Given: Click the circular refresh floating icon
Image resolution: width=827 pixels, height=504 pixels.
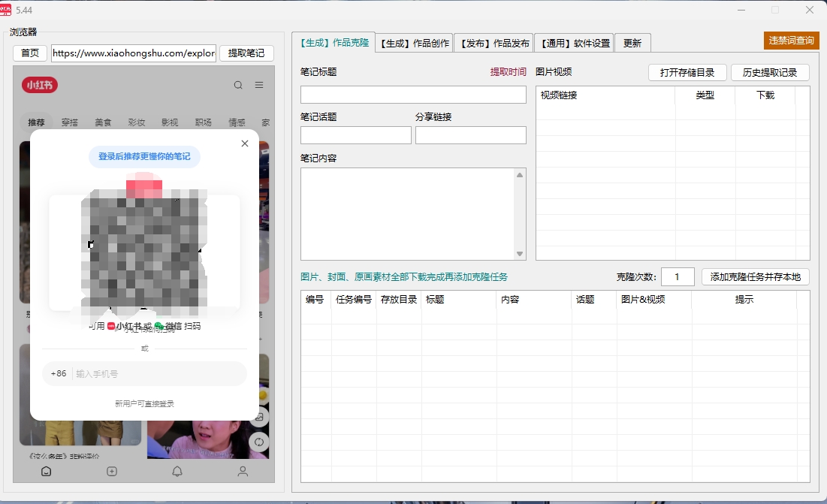Looking at the screenshot, I should 259,442.
